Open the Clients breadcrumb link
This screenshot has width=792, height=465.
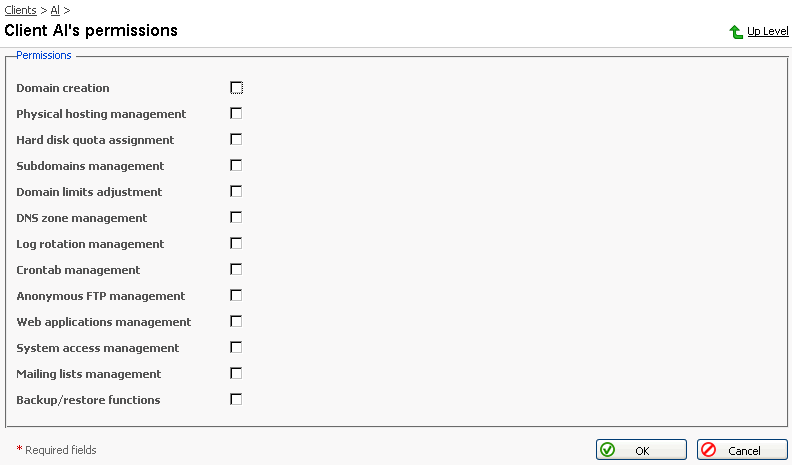point(21,10)
